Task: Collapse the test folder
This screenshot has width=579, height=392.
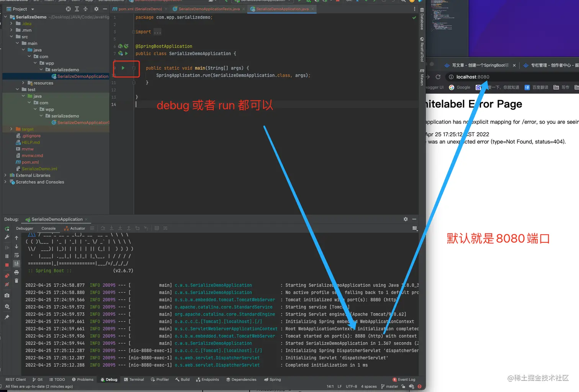Action: click(17, 90)
